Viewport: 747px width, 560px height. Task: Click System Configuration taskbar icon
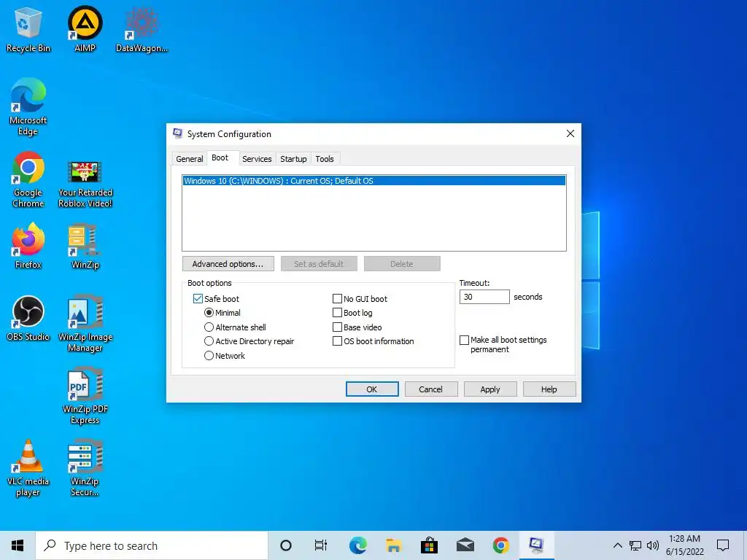point(536,545)
